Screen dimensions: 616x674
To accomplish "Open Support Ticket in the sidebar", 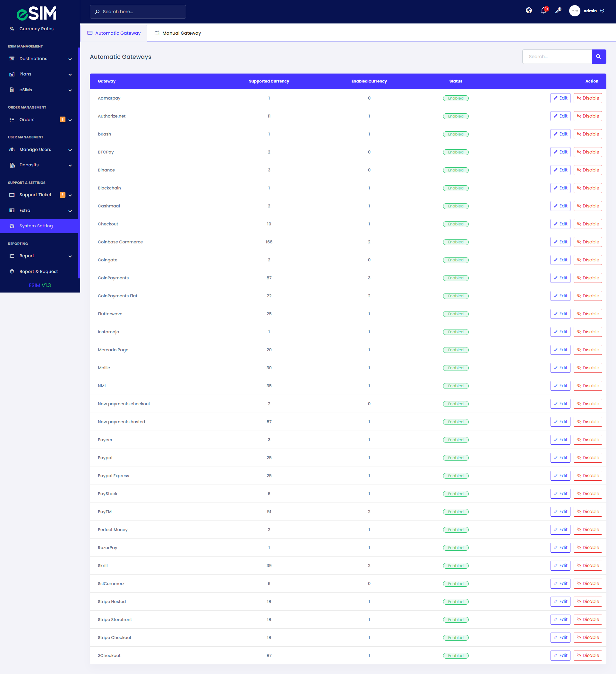I will click(35, 195).
